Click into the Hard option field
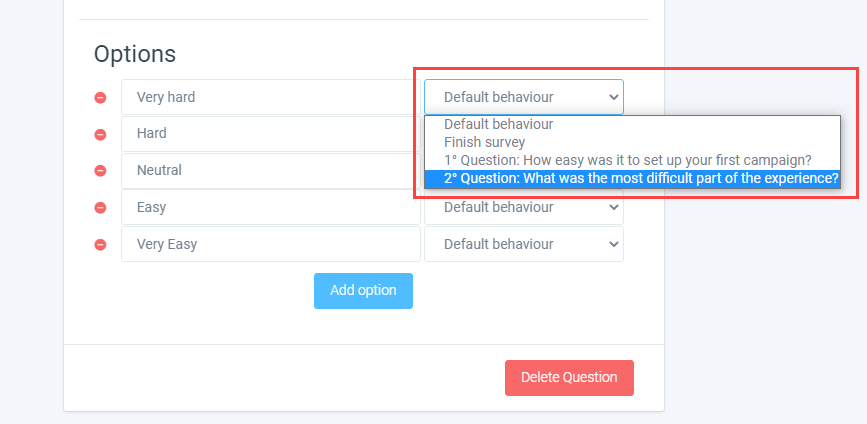 coord(270,134)
